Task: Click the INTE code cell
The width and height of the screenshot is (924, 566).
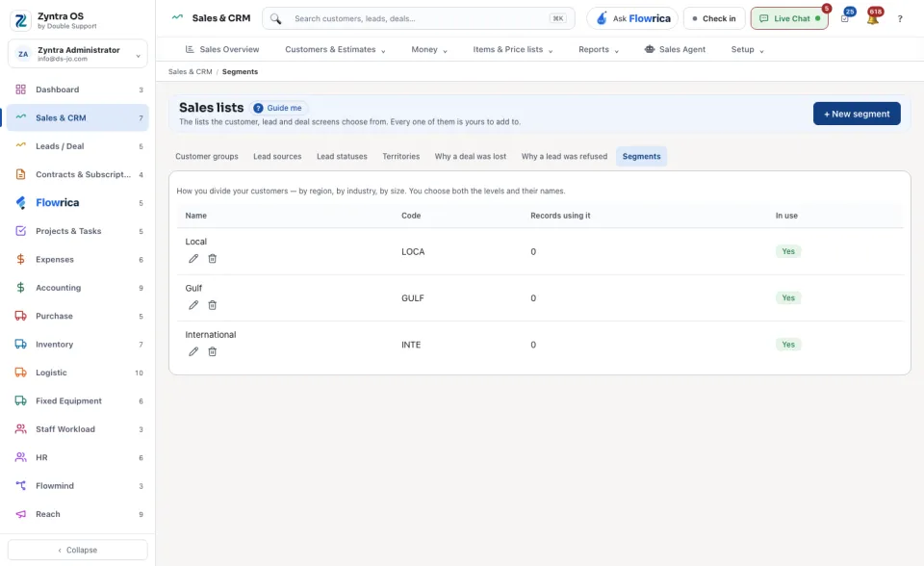Action: tap(411, 345)
